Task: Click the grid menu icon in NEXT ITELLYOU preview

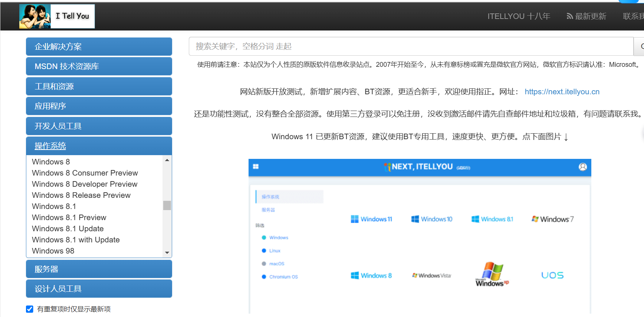Action: coord(256,167)
